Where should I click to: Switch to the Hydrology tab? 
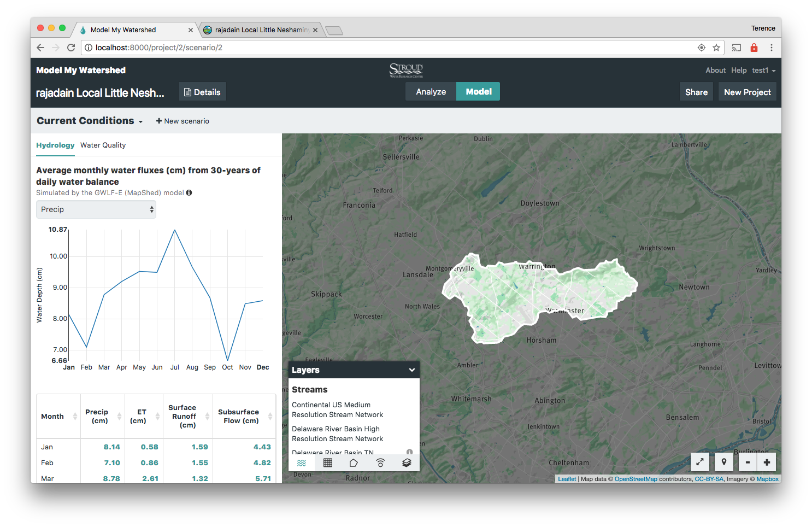point(55,145)
